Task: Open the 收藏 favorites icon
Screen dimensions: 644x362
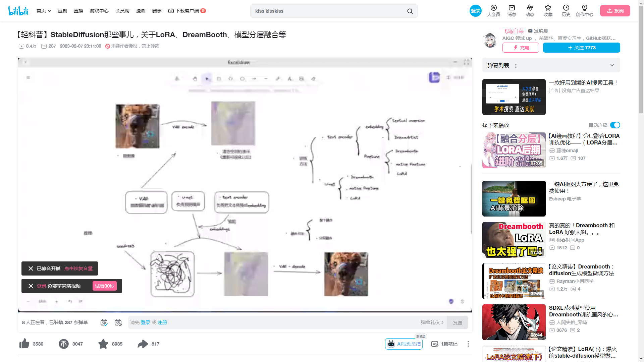Action: (548, 11)
